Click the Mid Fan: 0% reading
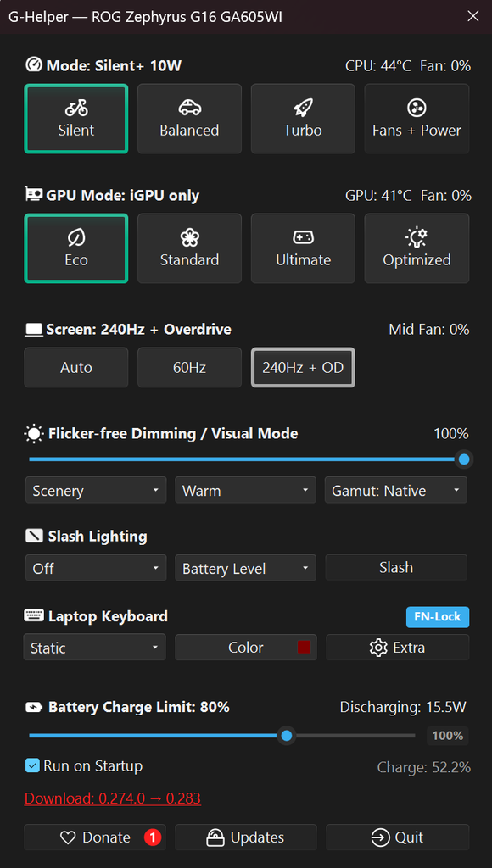This screenshot has width=492, height=868. 429,330
